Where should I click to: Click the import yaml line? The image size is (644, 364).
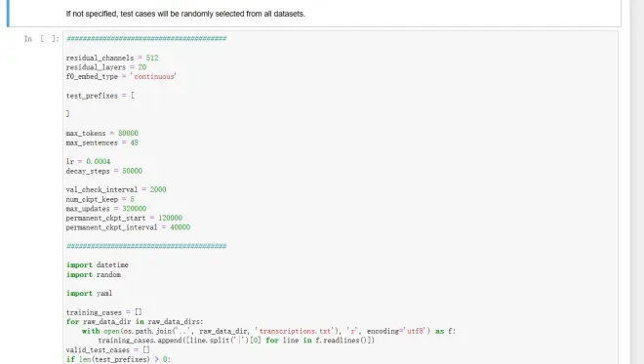click(x=89, y=294)
